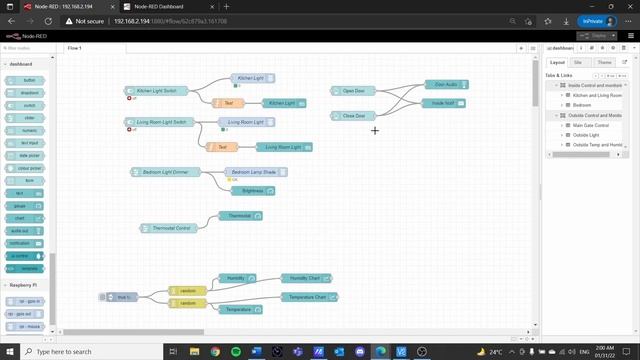Image resolution: width=640 pixels, height=360 pixels.
Task: Select the switch node in dashboard palette
Action: click(x=25, y=106)
